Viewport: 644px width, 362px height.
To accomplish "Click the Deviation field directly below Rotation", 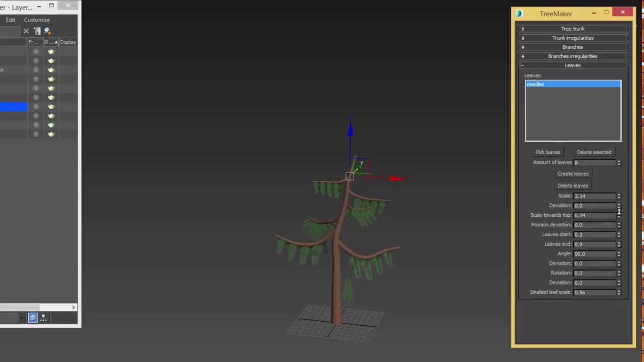I will tap(595, 283).
